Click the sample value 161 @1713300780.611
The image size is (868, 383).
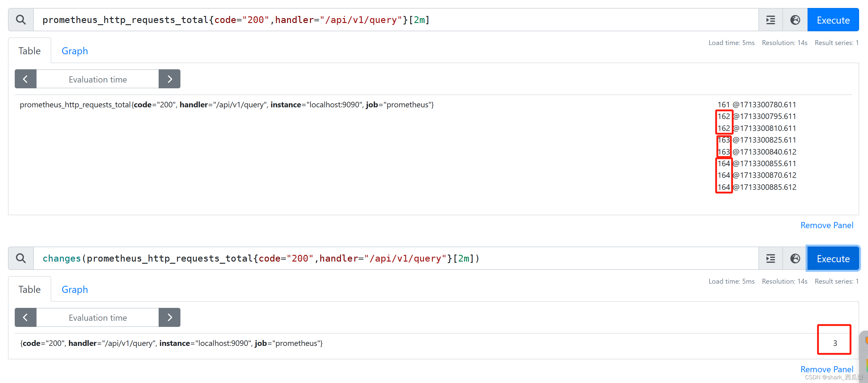click(756, 105)
